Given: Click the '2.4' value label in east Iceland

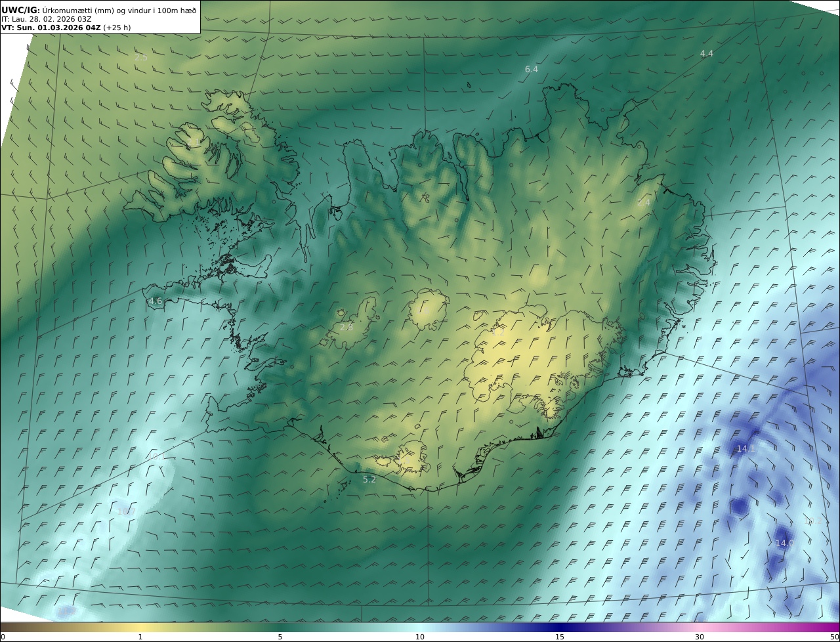Looking at the screenshot, I should coord(643,203).
